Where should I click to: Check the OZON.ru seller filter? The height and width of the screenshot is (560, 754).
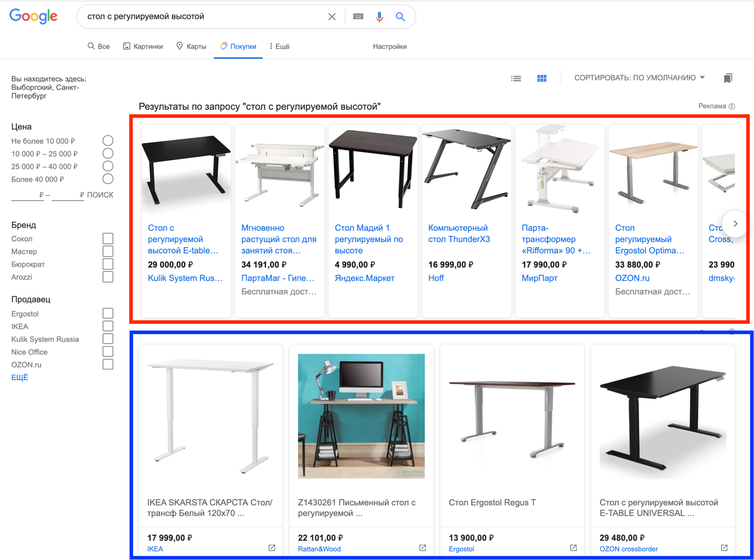tap(108, 364)
